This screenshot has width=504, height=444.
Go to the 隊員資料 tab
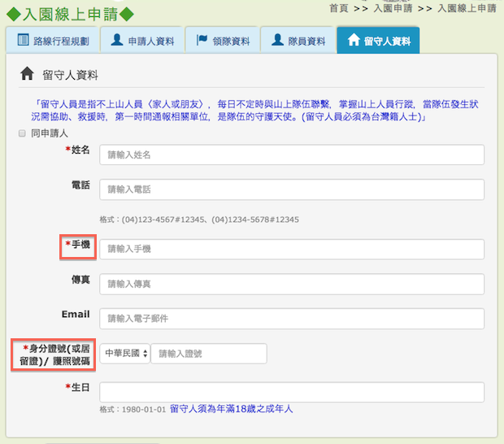point(300,41)
